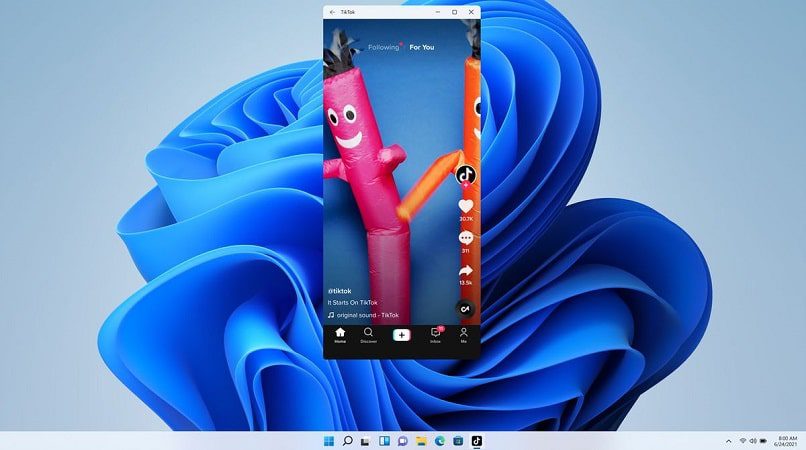Like the video with the heart icon
806x450 pixels.
tap(466, 206)
